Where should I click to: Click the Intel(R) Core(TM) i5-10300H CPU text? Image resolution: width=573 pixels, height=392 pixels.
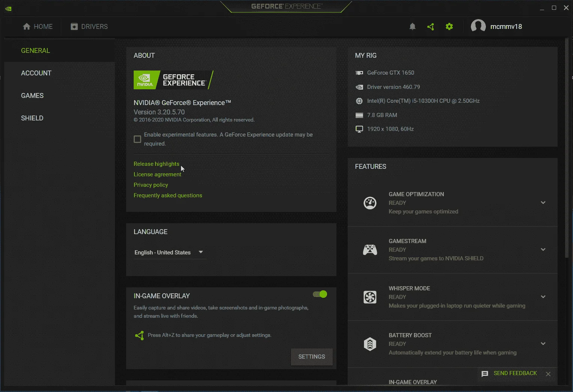tap(423, 101)
